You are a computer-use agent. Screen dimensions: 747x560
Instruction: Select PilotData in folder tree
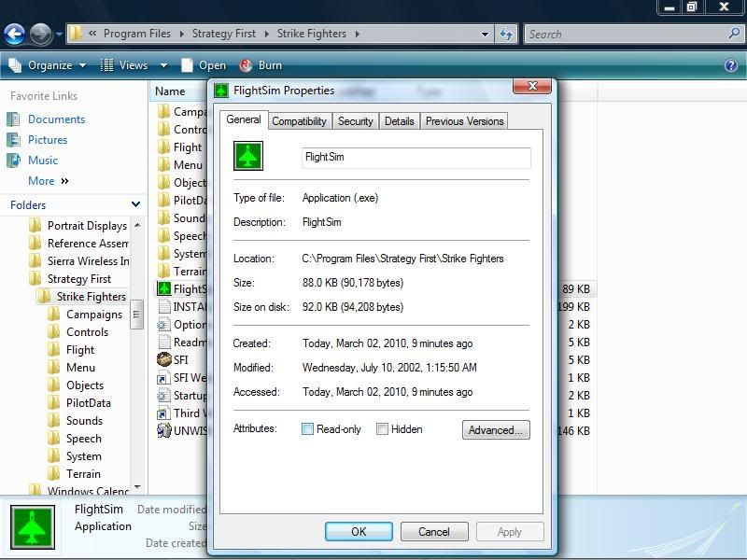(x=88, y=403)
